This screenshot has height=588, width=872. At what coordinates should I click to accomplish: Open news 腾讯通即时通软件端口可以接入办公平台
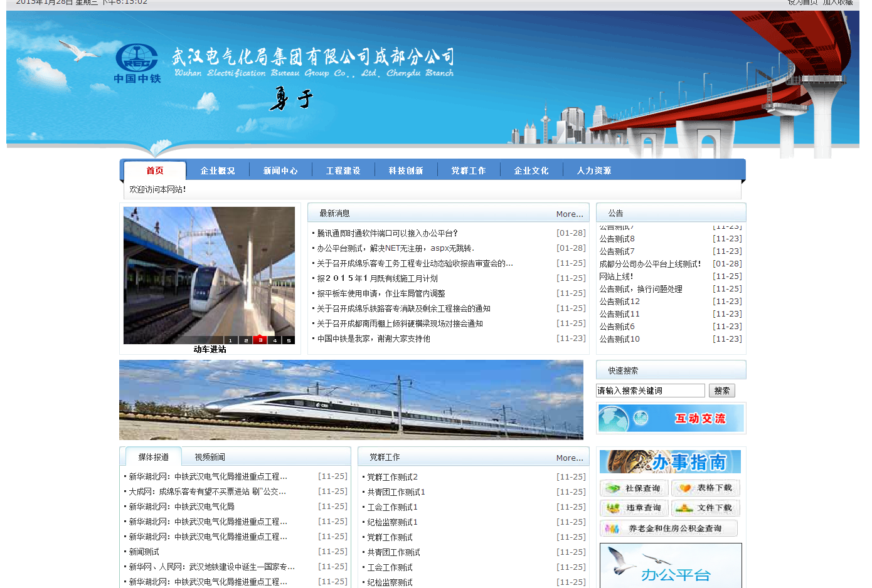tap(388, 233)
